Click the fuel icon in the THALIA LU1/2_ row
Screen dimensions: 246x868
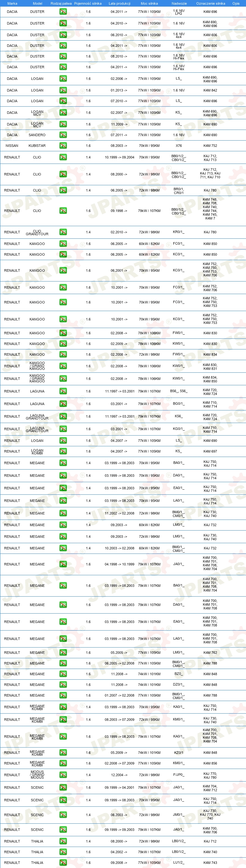(x=63, y=863)
